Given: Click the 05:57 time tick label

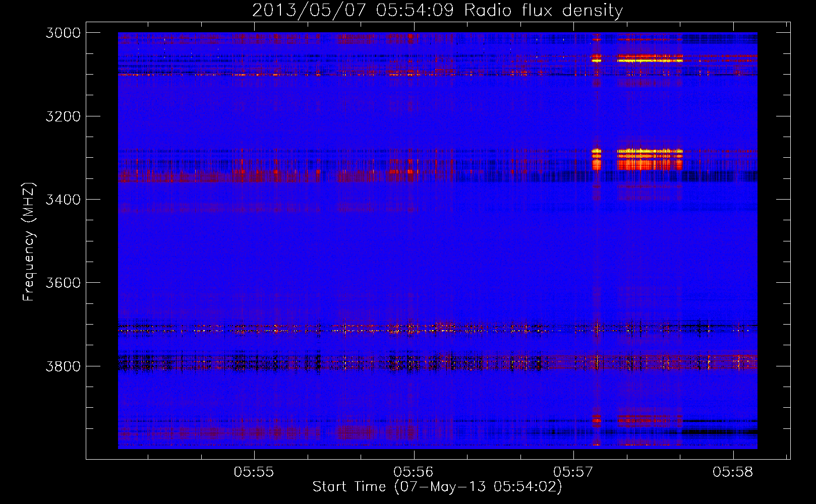Looking at the screenshot, I should click(573, 472).
